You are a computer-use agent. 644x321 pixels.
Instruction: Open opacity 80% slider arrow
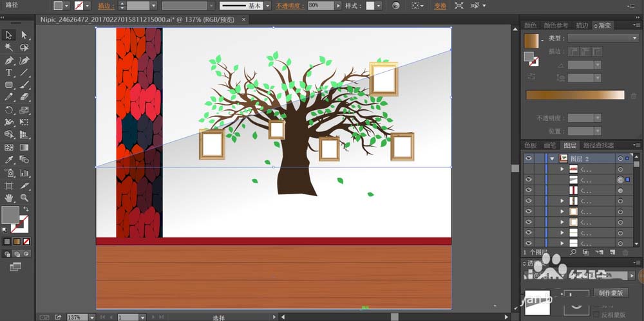pos(338,6)
